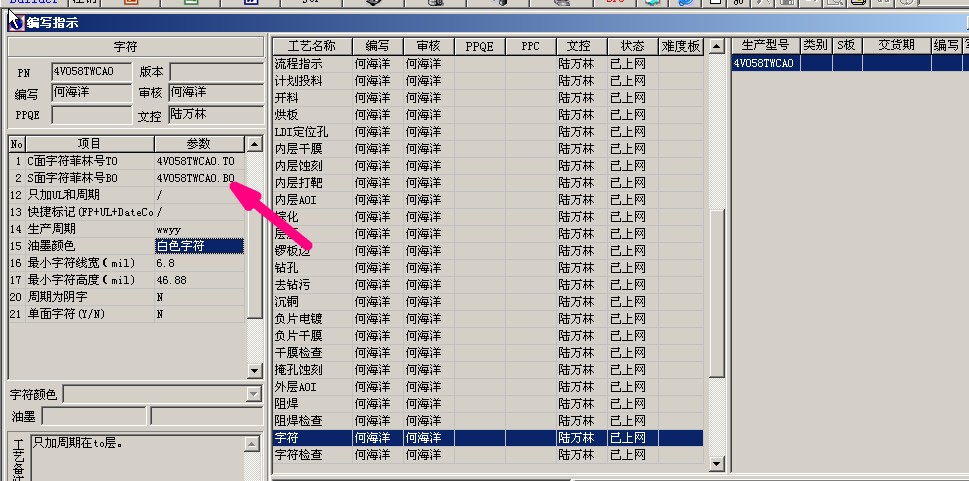
Task: Select the 外层AOI process row
Action: 488,387
